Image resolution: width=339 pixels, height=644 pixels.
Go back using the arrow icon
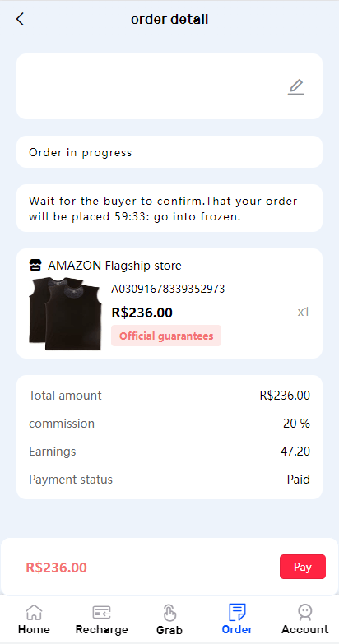[x=20, y=19]
